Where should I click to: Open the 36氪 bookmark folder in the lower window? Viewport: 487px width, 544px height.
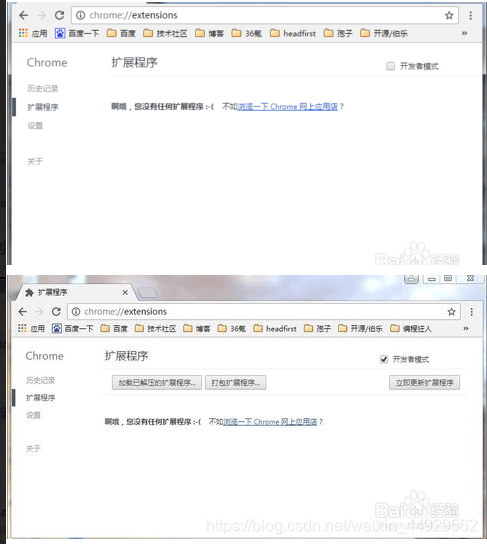[232, 328]
